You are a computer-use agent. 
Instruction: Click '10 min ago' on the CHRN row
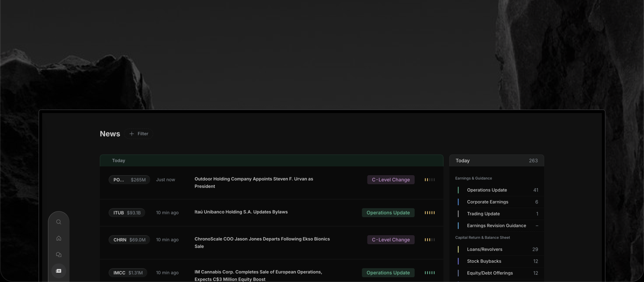[167, 240]
